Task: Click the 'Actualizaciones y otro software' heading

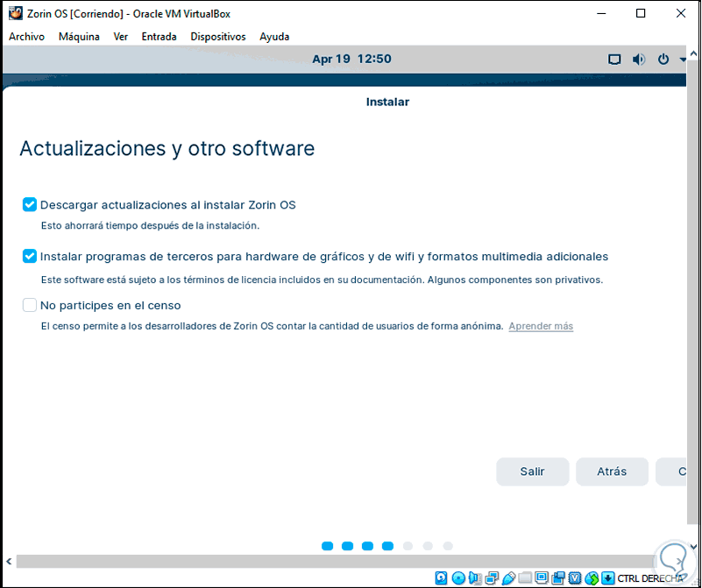Action: (x=167, y=148)
